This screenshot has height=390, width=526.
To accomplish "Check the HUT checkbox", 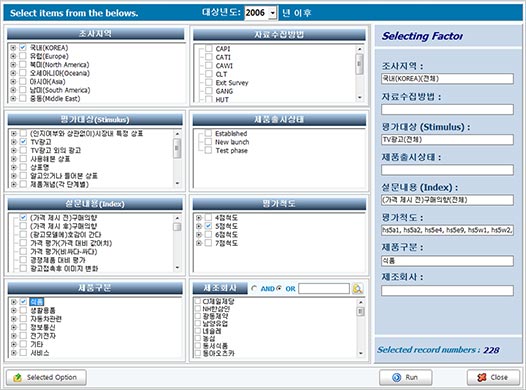I will [x=209, y=99].
